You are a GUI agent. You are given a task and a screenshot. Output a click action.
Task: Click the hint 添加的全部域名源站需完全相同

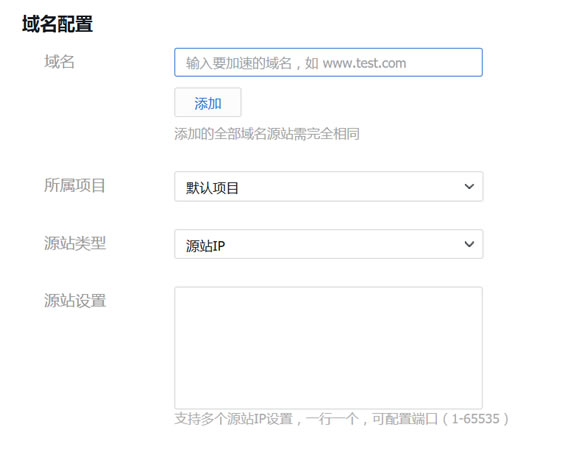(267, 134)
